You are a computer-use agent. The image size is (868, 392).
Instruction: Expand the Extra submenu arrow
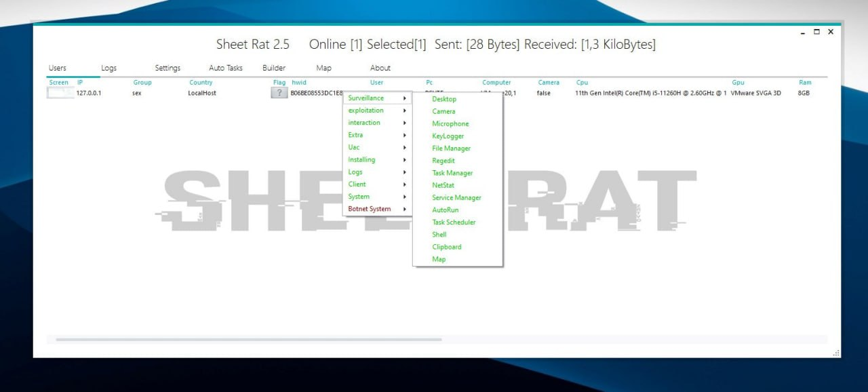pyautogui.click(x=405, y=135)
